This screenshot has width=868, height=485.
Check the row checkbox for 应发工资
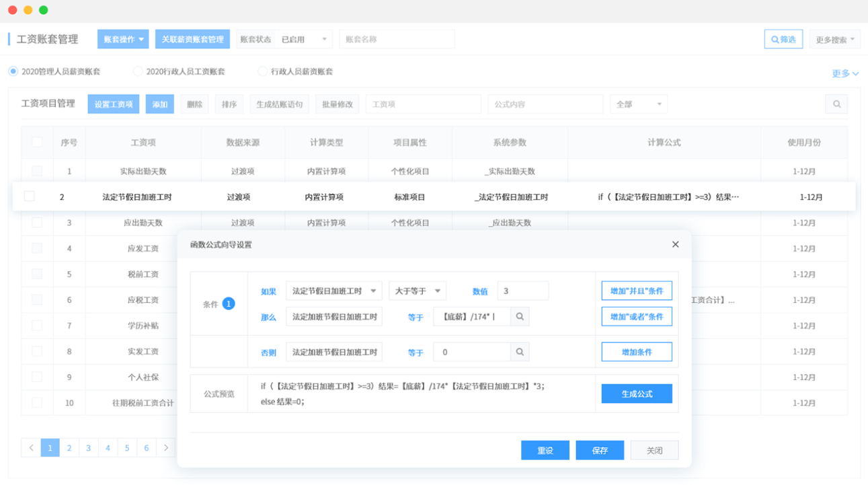point(37,248)
